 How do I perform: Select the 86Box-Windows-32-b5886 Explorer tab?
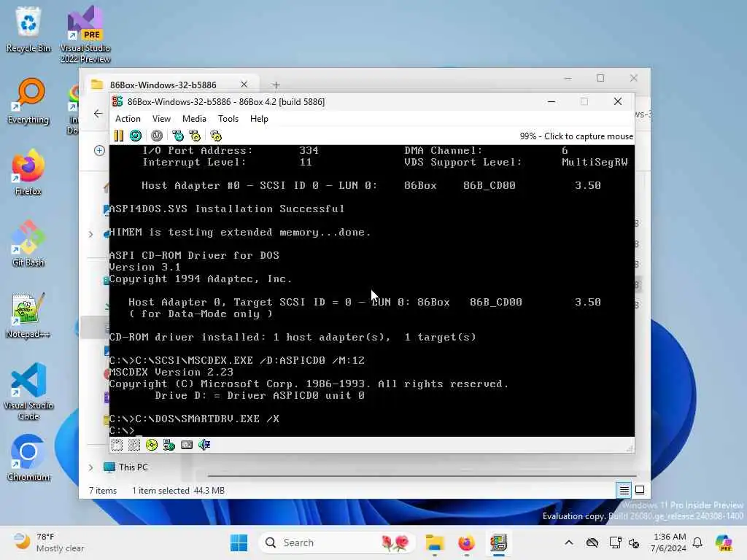(x=163, y=85)
